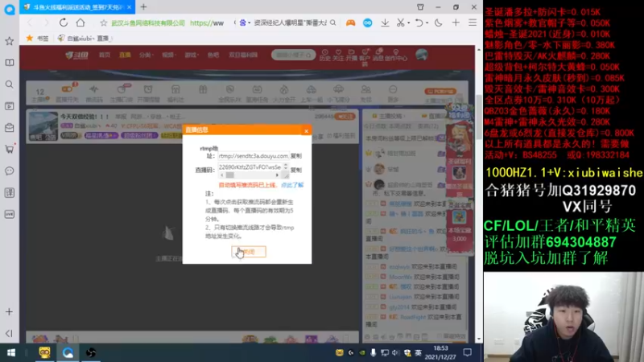Reload the page with the refresh icon
The width and height of the screenshot is (644, 362).
(64, 23)
